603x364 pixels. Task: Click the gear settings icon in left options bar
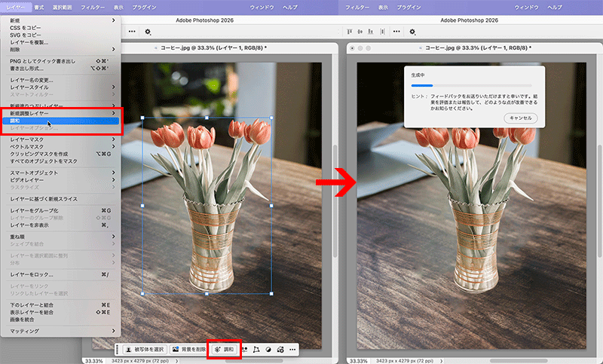click(148, 32)
